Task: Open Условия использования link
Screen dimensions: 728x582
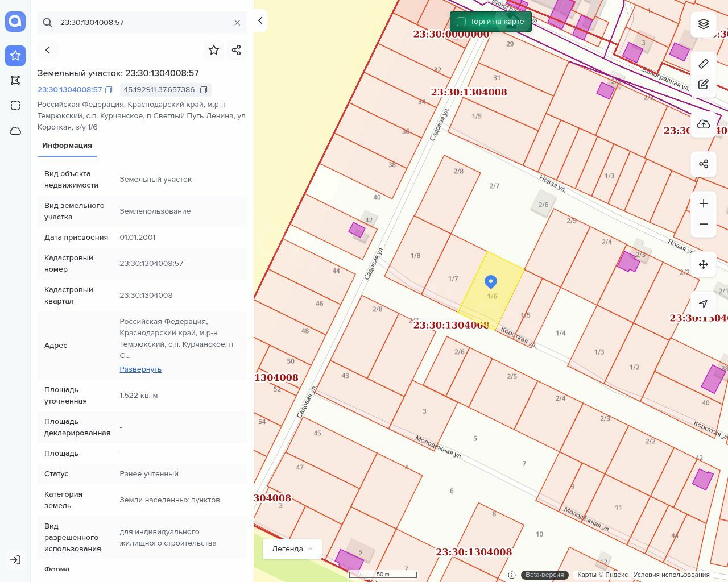Action: (x=671, y=575)
